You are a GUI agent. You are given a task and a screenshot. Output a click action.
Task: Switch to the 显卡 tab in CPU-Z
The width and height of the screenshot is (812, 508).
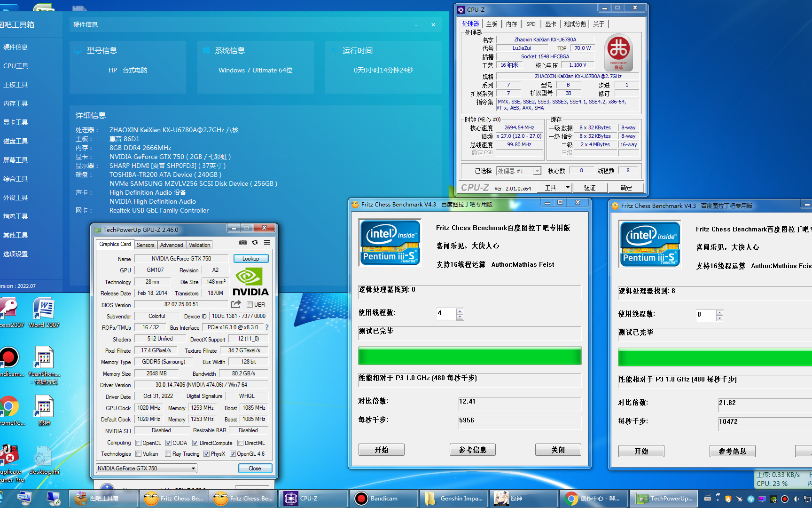tap(551, 24)
